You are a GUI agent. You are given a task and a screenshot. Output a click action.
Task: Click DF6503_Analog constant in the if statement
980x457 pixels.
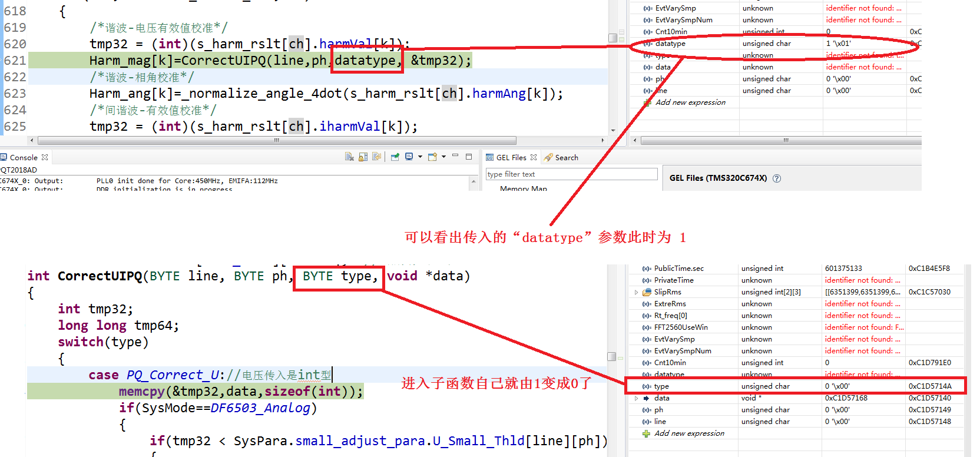(x=260, y=408)
